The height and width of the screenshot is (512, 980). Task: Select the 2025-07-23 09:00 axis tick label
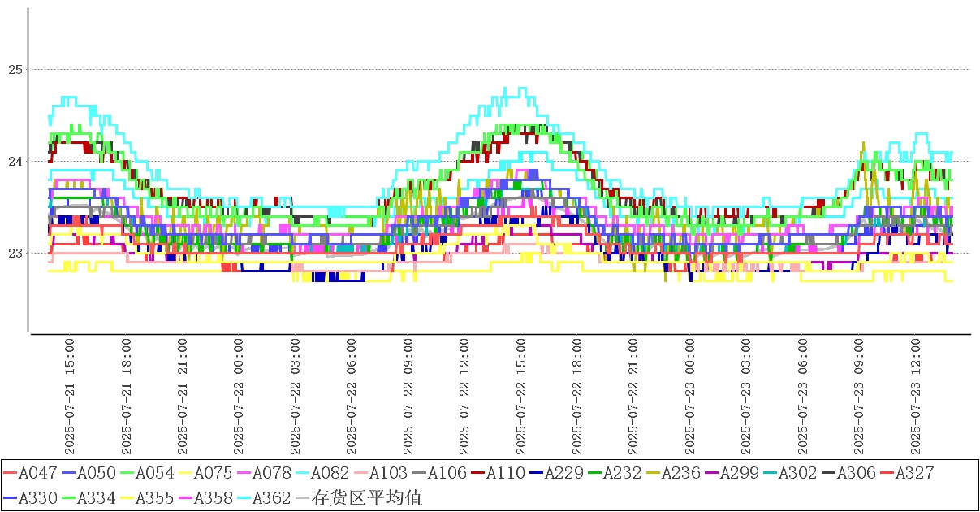[x=860, y=397]
